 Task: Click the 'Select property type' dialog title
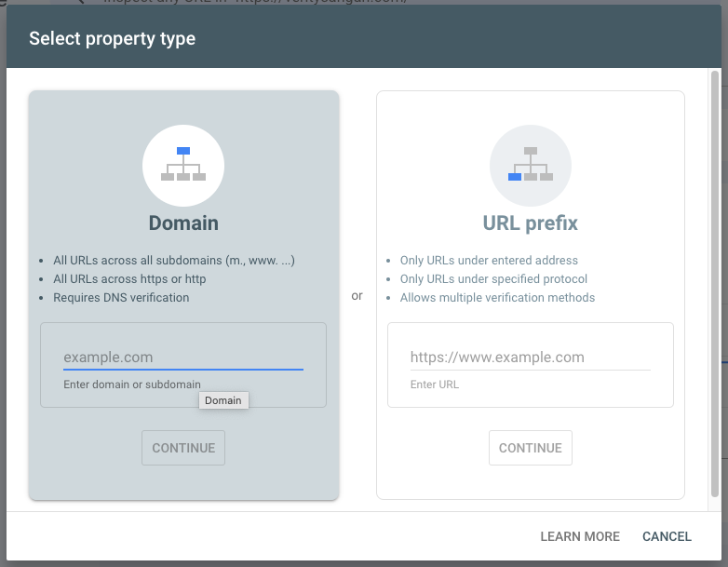(x=112, y=39)
